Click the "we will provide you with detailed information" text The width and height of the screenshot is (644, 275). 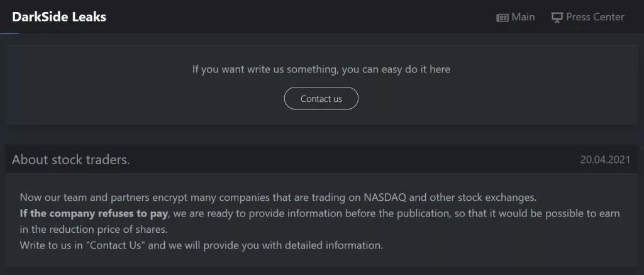(275, 246)
